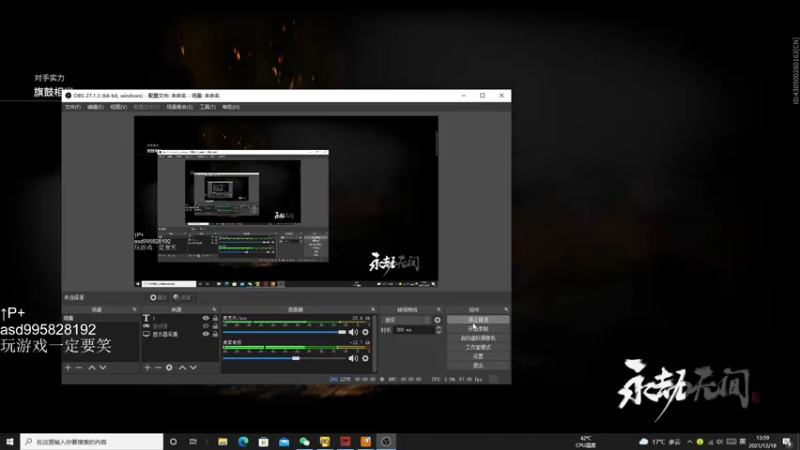Toggle visibility of the display capture source
This screenshot has width=800, height=450.
pyautogui.click(x=206, y=334)
